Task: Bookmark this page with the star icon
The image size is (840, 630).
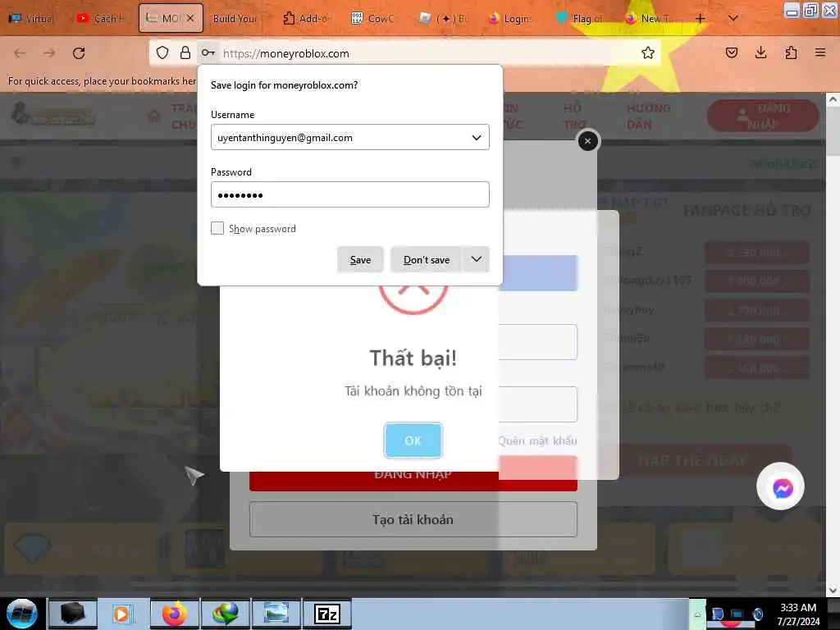Action: [648, 52]
